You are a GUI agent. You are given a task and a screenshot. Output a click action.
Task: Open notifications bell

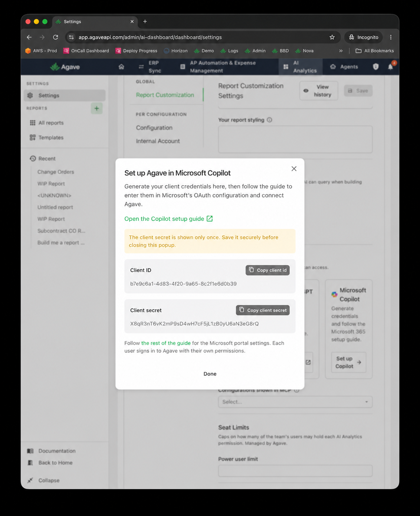391,66
